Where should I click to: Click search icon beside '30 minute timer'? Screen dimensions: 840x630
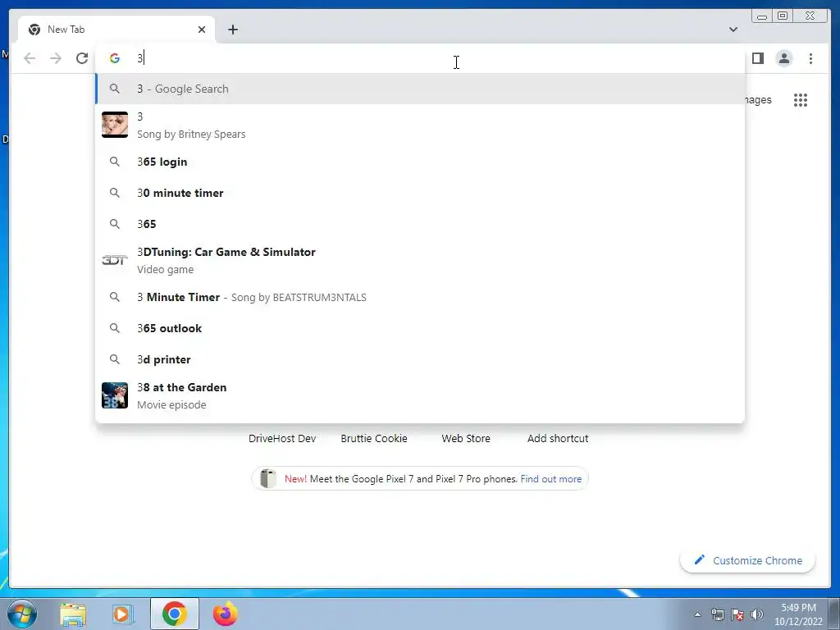click(115, 193)
